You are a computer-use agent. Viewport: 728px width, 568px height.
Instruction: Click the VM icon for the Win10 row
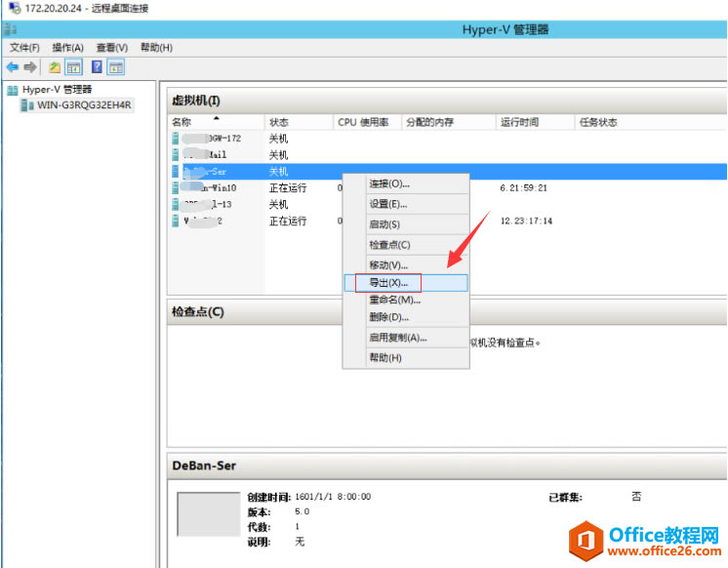pyautogui.click(x=175, y=187)
